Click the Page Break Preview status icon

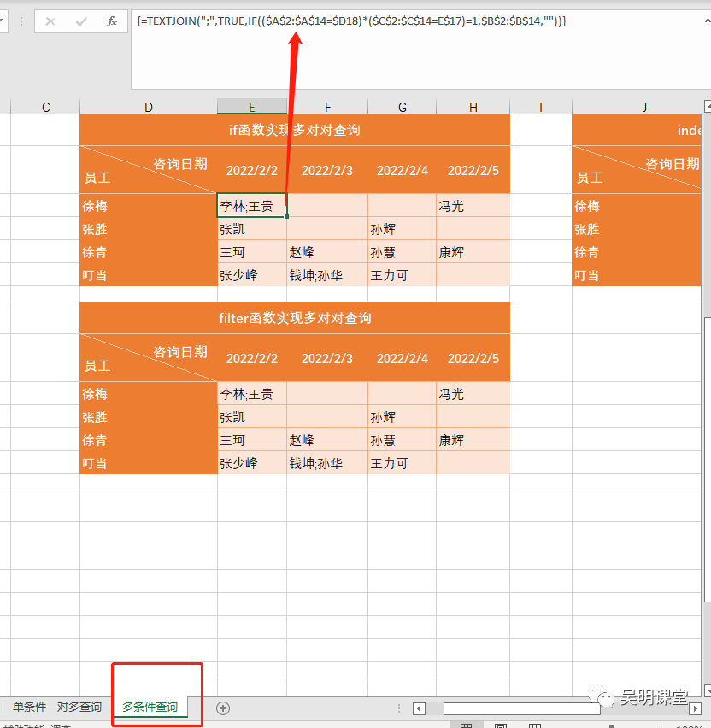[535, 725]
